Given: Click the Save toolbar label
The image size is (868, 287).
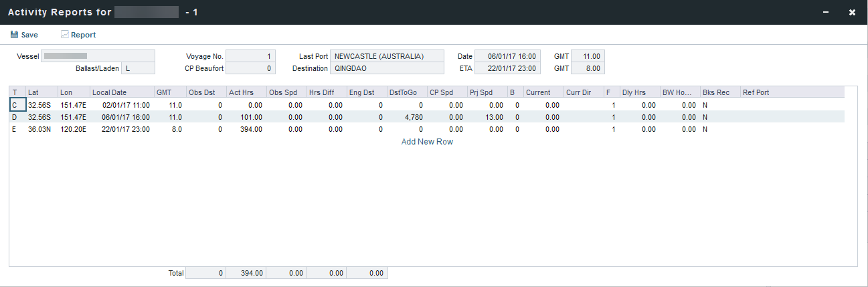Looking at the screenshot, I should coord(29,35).
